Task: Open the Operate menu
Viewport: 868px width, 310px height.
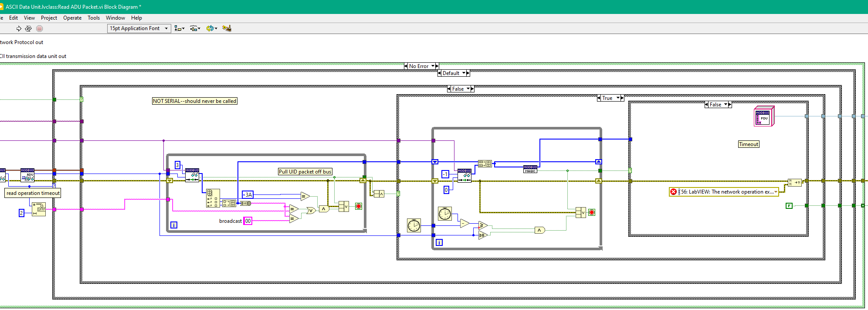Action: tap(72, 18)
